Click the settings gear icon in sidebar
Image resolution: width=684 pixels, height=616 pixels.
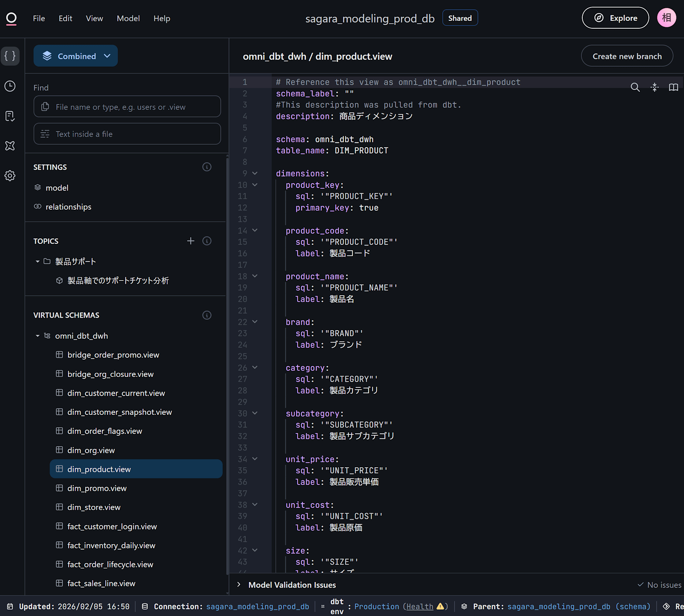tap(10, 176)
